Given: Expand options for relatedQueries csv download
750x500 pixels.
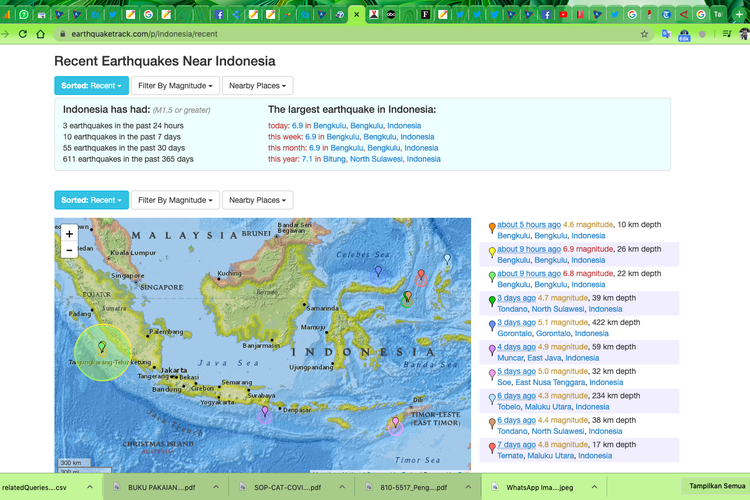Looking at the screenshot, I should pyautogui.click(x=90, y=487).
